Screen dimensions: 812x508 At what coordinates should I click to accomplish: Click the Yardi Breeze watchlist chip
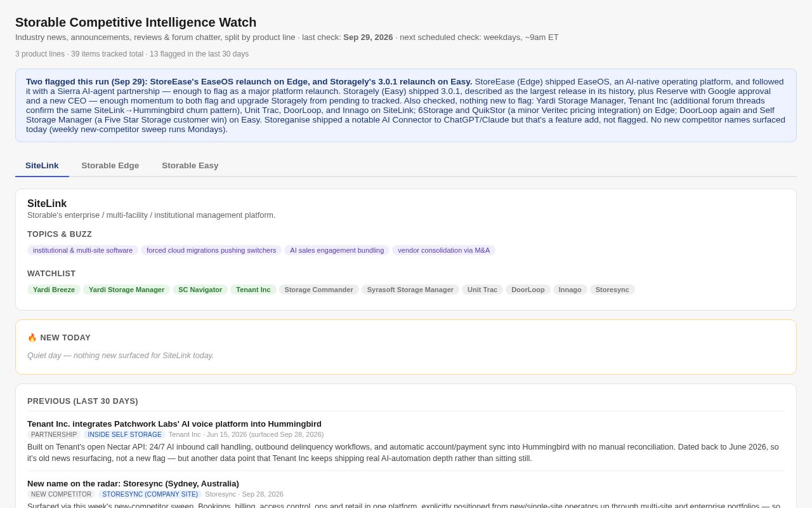54,290
